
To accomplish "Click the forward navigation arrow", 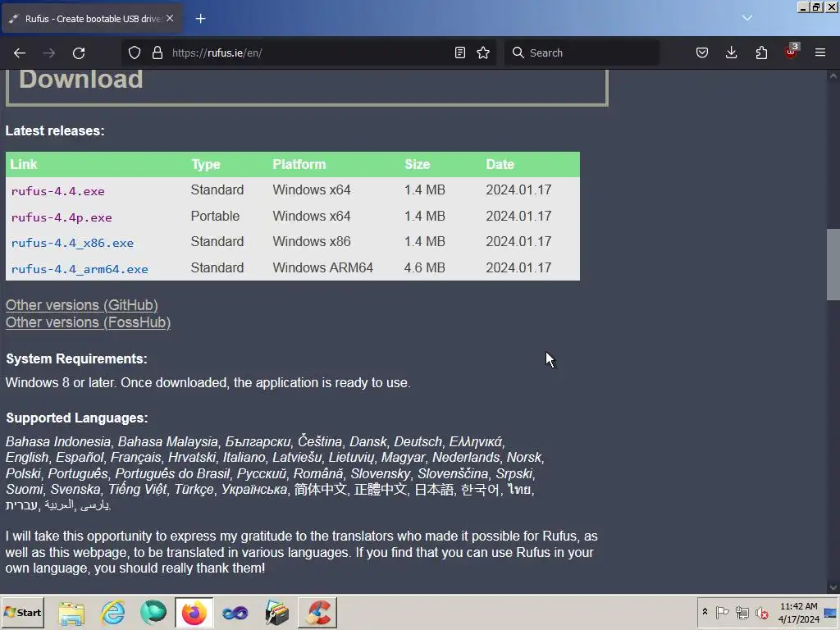I will point(49,52).
